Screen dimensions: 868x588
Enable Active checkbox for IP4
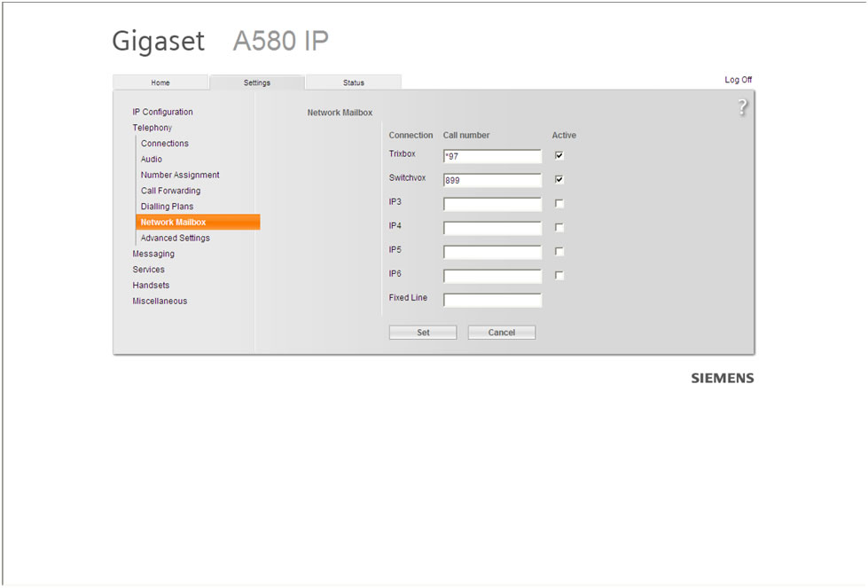(x=559, y=228)
